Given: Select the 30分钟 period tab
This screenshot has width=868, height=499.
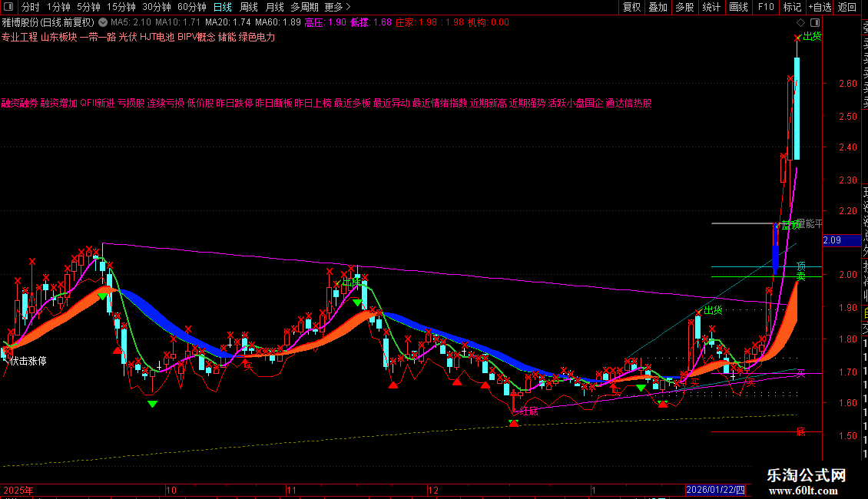Looking at the screenshot, I should (157, 7).
